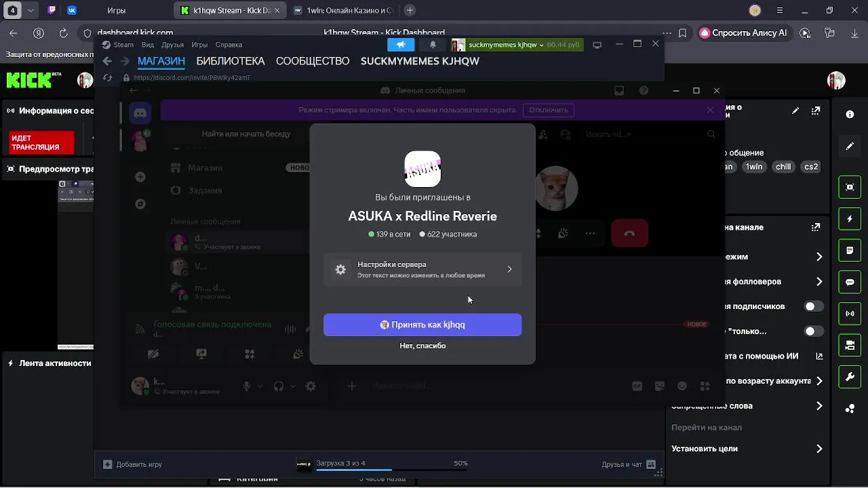Switch to Steam "СООБЩЕСТВО" tab

313,61
